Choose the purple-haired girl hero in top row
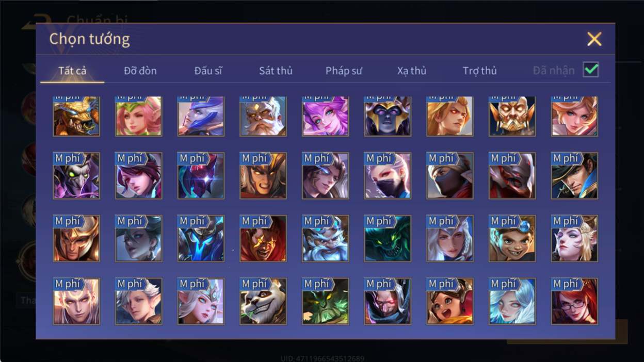The image size is (644, 362). [325, 116]
